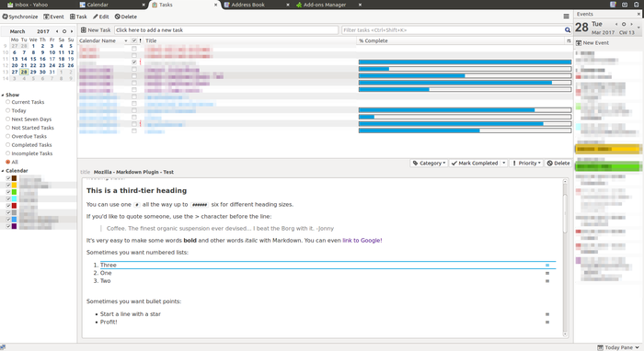
Task: Click the task description vertical scrollbar
Action: pos(565,213)
